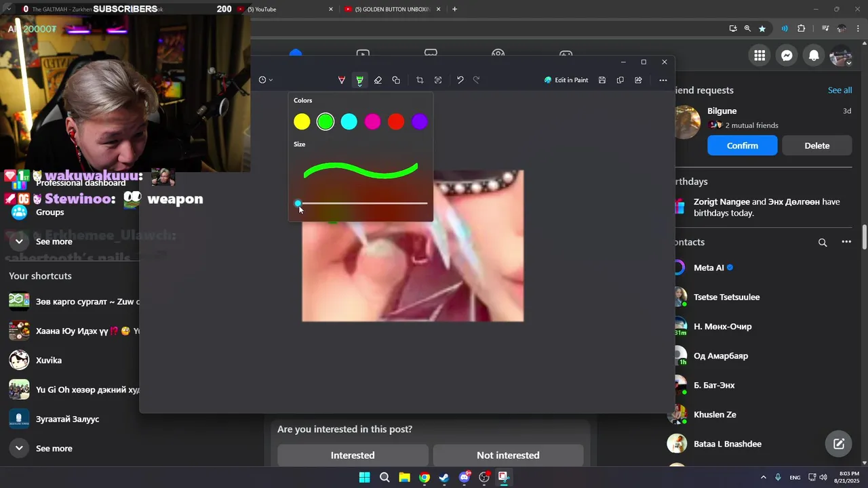Confirm Bilgune's friend request
This screenshot has height=488, width=868.
click(x=743, y=146)
